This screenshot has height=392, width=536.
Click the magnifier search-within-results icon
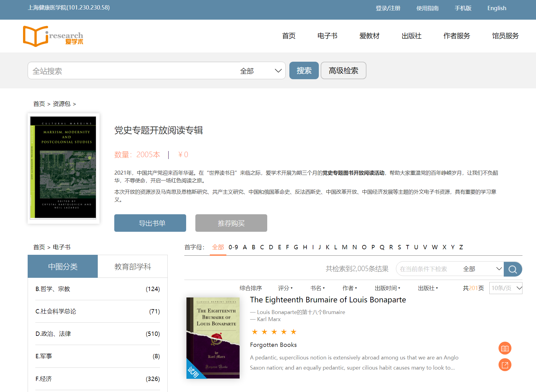tap(512, 269)
